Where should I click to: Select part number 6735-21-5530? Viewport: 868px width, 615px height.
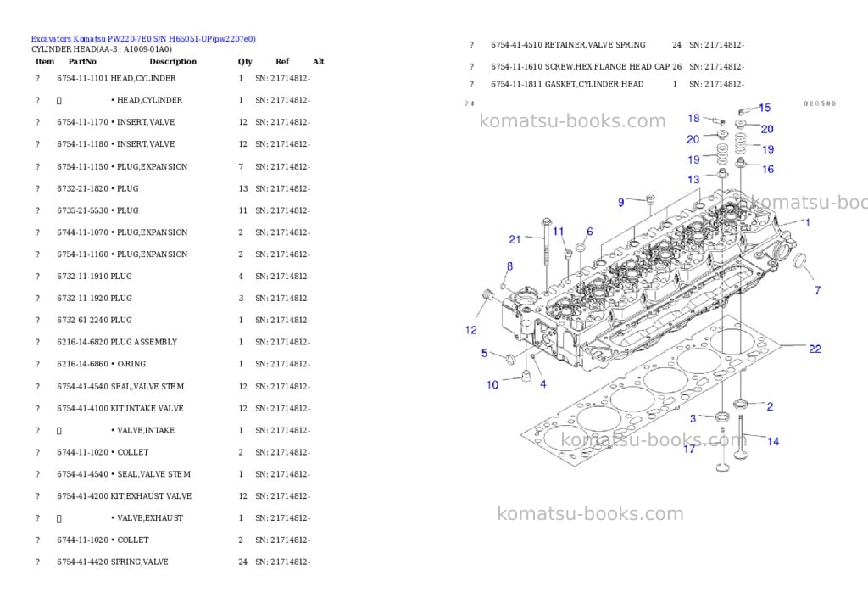click(x=82, y=210)
